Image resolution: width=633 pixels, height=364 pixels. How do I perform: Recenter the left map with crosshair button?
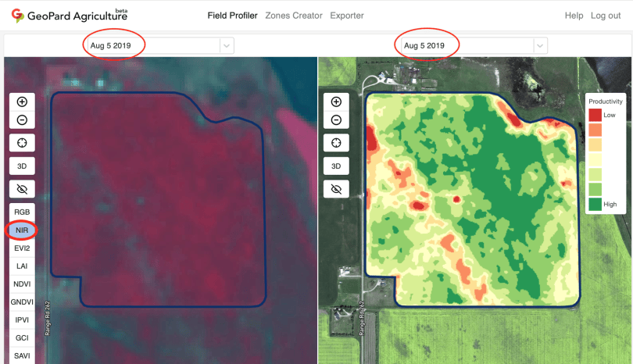click(22, 143)
